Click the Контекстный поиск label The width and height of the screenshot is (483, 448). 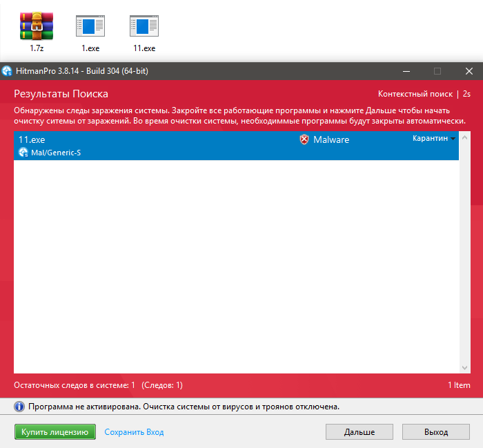tap(415, 94)
